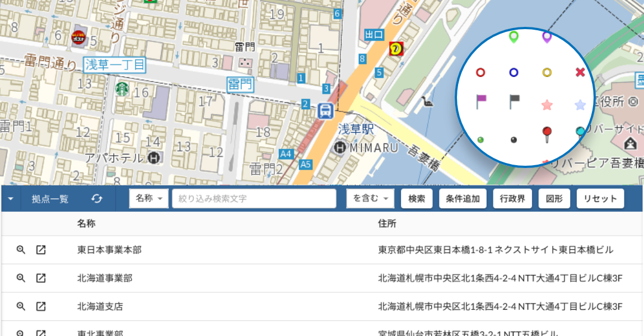
Task: Click inside the 絞り込み検索文字 input field
Action: click(x=254, y=198)
